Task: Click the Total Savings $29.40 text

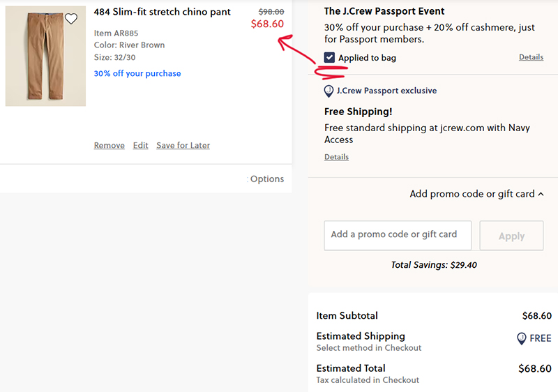Action: click(x=434, y=265)
